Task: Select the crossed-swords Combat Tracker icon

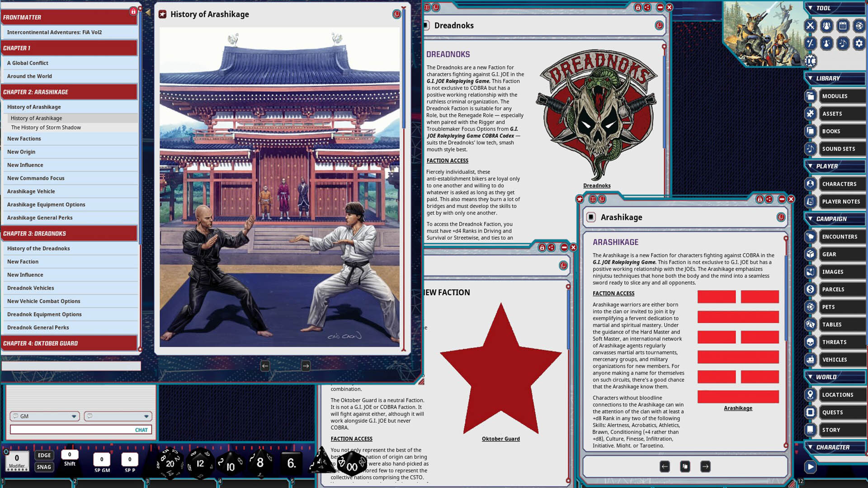Action: click(x=811, y=26)
